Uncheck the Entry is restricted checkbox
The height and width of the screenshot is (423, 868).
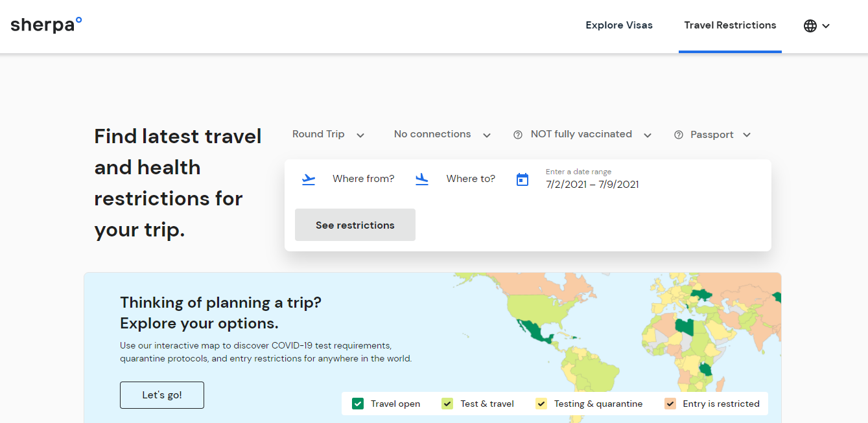670,404
